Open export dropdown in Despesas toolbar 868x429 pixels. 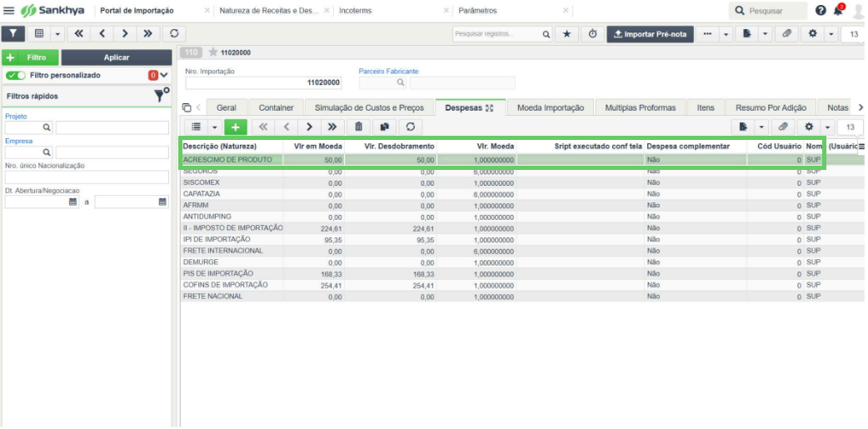click(x=761, y=127)
